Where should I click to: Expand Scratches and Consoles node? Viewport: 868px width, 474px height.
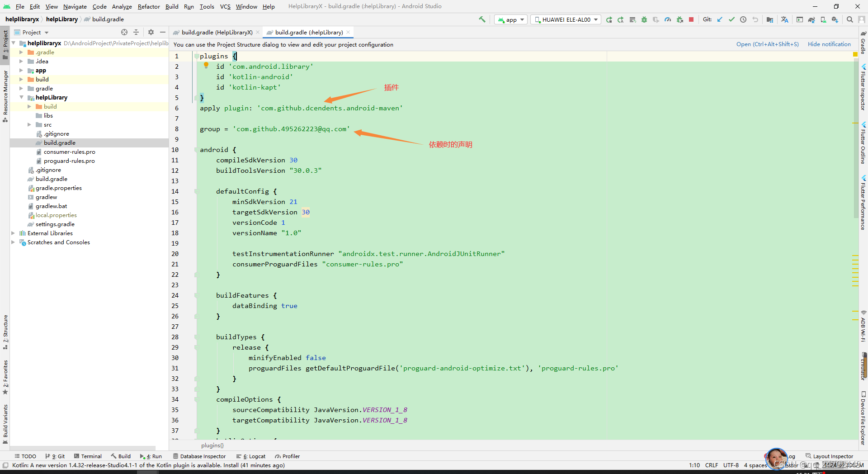(13, 242)
